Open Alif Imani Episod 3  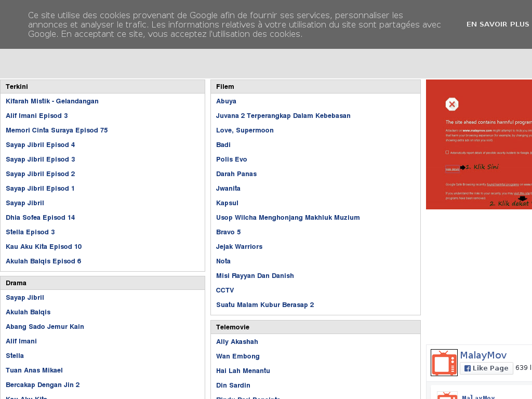point(37,116)
